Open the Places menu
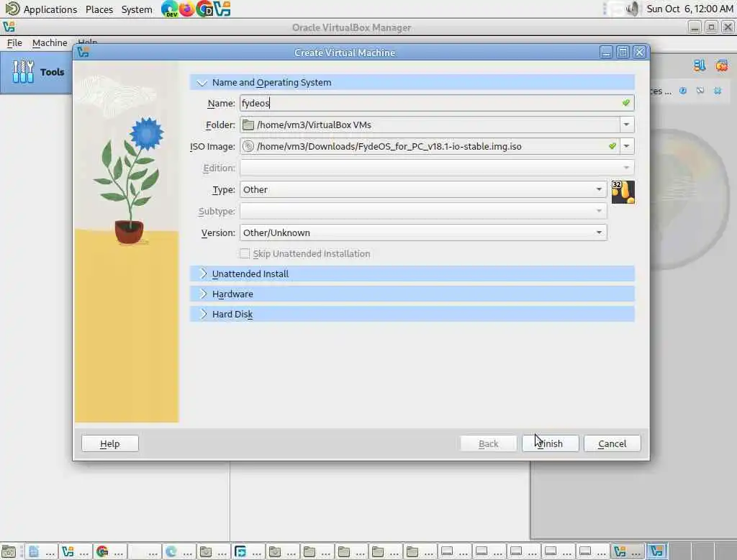 (x=99, y=9)
